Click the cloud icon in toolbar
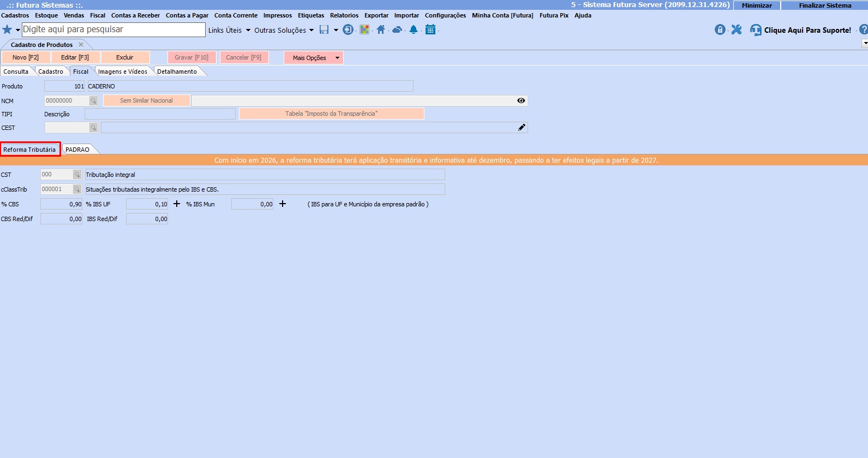 tap(397, 30)
